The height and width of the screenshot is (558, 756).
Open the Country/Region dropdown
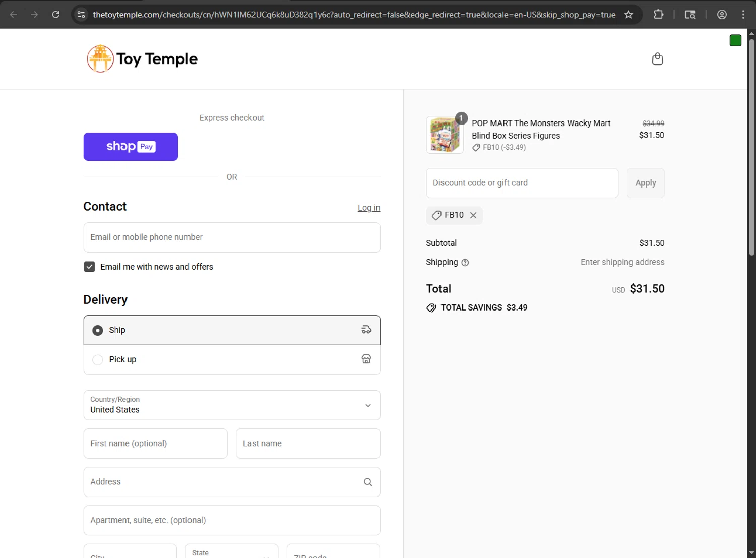click(232, 405)
